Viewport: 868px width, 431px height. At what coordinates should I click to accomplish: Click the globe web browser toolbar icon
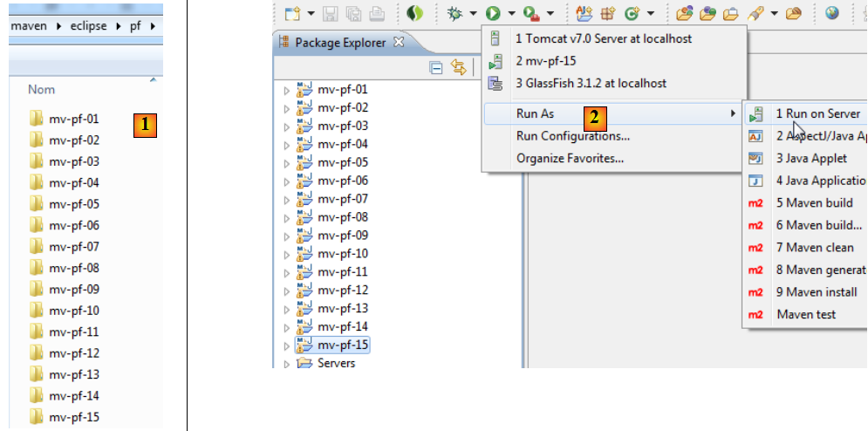coord(832,13)
